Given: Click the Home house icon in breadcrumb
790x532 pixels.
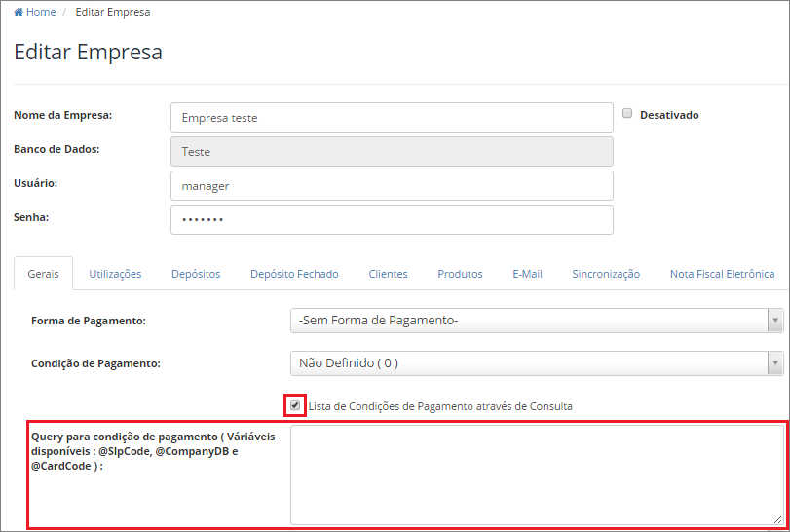Looking at the screenshot, I should tap(19, 12).
